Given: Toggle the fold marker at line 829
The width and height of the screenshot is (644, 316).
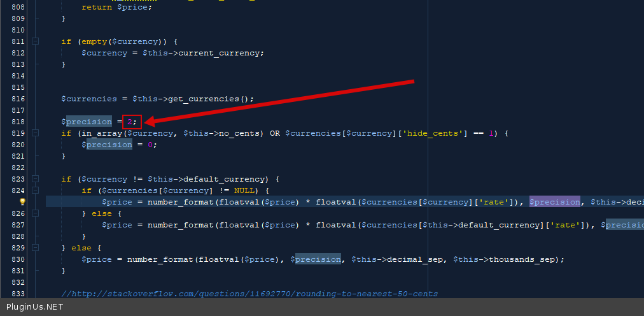Looking at the screenshot, I should pyautogui.click(x=36, y=248).
